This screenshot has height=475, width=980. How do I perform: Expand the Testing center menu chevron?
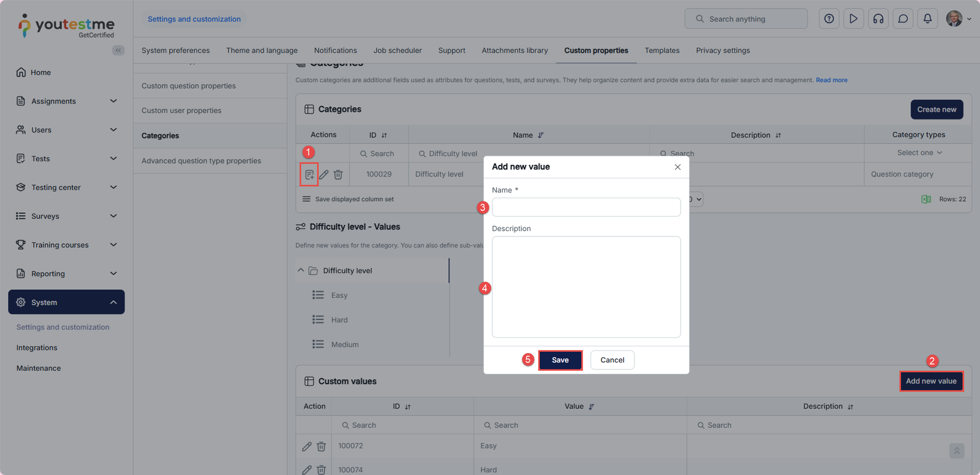pyautogui.click(x=113, y=188)
